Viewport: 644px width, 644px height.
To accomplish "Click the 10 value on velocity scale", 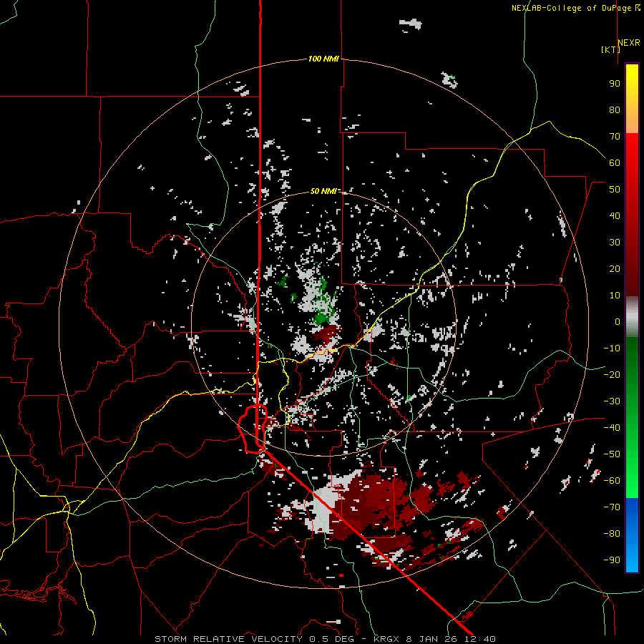I will point(615,296).
